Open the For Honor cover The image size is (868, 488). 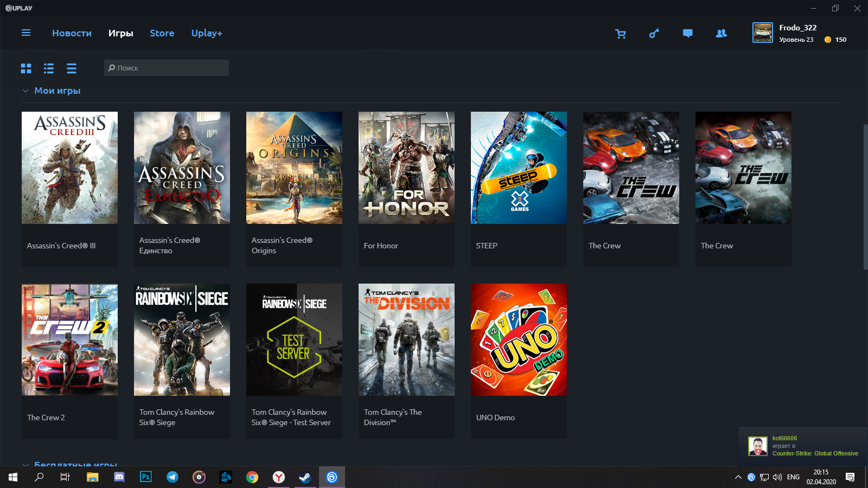(x=406, y=168)
